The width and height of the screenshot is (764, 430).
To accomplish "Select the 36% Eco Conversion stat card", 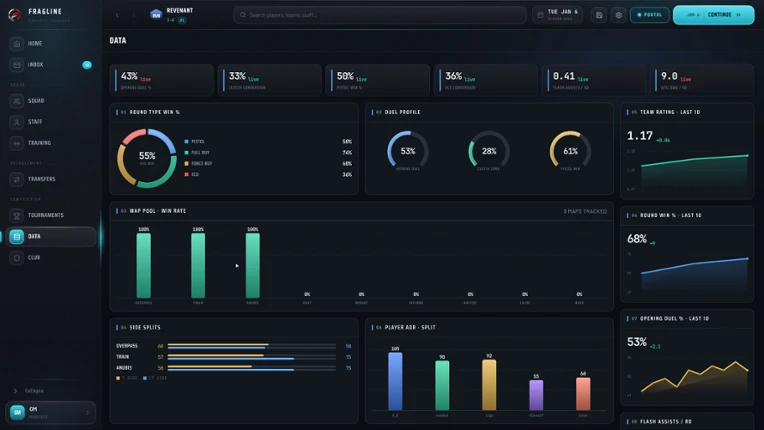I will point(486,80).
